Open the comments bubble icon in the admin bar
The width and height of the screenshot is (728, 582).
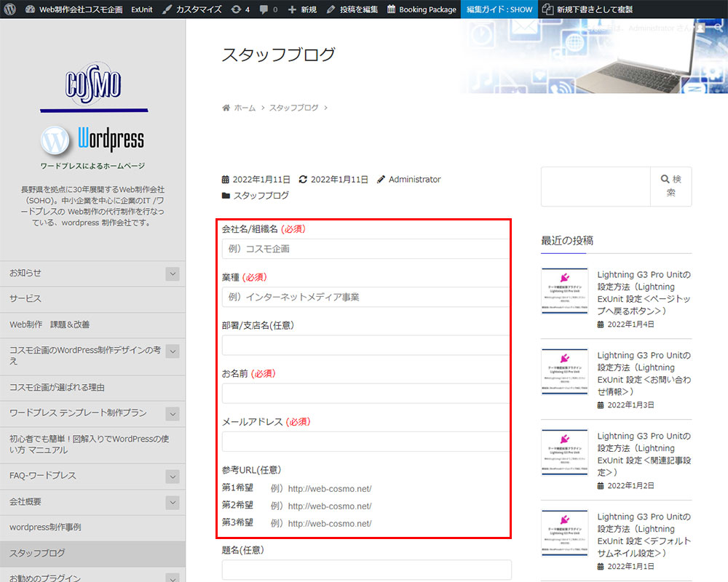(264, 9)
